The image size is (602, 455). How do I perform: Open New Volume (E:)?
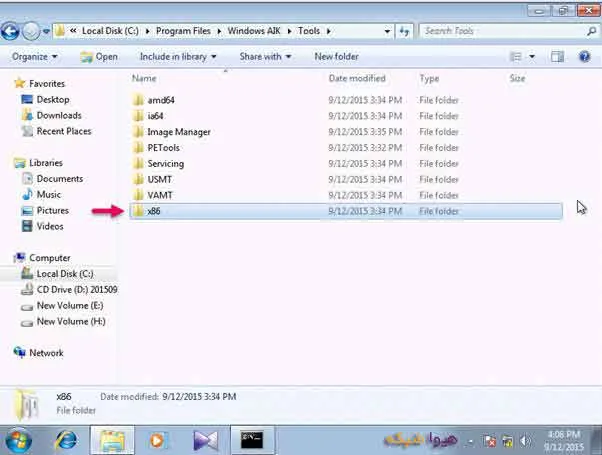(x=70, y=306)
